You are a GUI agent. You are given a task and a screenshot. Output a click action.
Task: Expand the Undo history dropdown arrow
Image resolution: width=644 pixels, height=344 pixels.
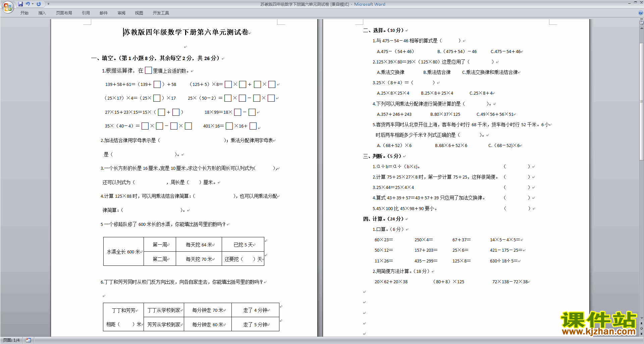[x=33, y=4]
